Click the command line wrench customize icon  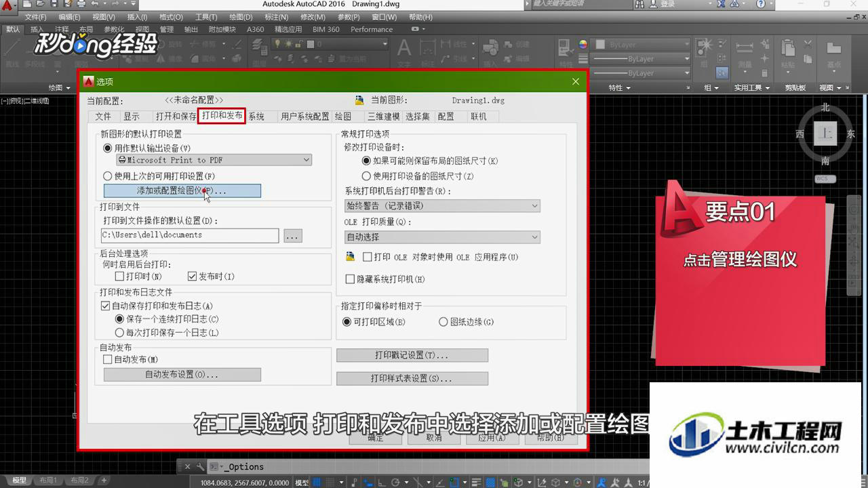tap(200, 466)
